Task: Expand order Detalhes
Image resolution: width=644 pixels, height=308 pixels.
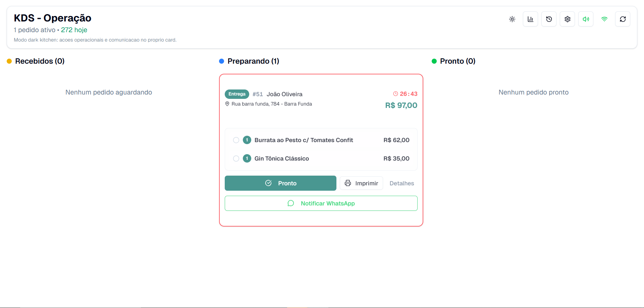Action: [401, 183]
